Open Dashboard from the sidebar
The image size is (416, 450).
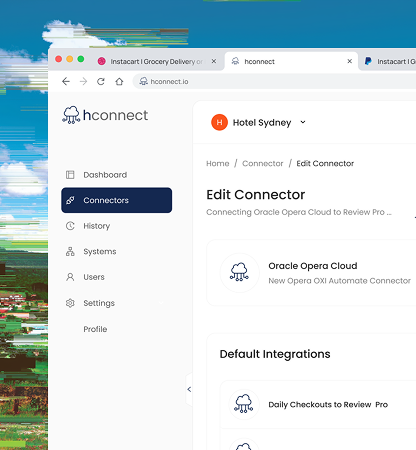click(116, 175)
